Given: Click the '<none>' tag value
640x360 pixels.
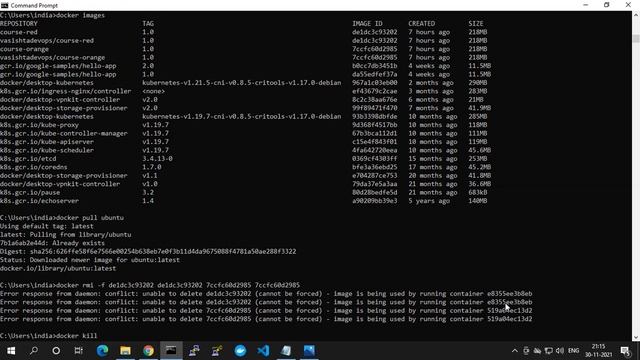Looking at the screenshot, I should [x=153, y=91].
